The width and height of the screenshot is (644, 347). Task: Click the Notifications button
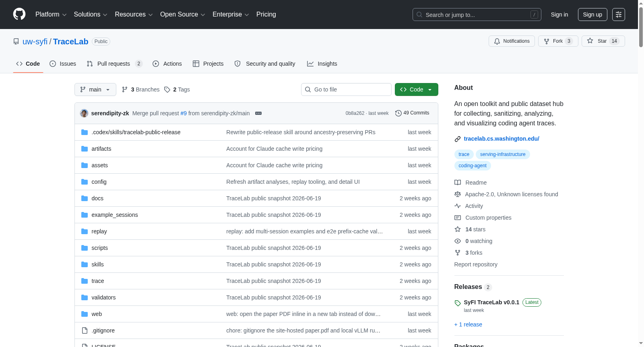[x=512, y=41]
